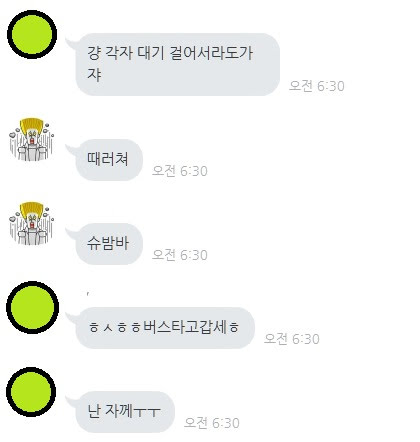Select the 걍 각자 대기 걸어서라도가쟈 message bubble
Image resolution: width=420 pixels, height=442 pixels.
coord(178,64)
